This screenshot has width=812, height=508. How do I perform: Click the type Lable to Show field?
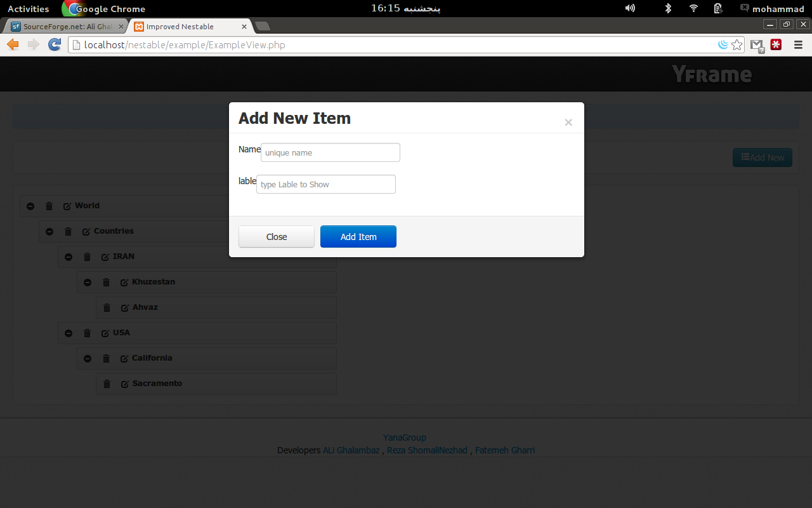(x=326, y=184)
